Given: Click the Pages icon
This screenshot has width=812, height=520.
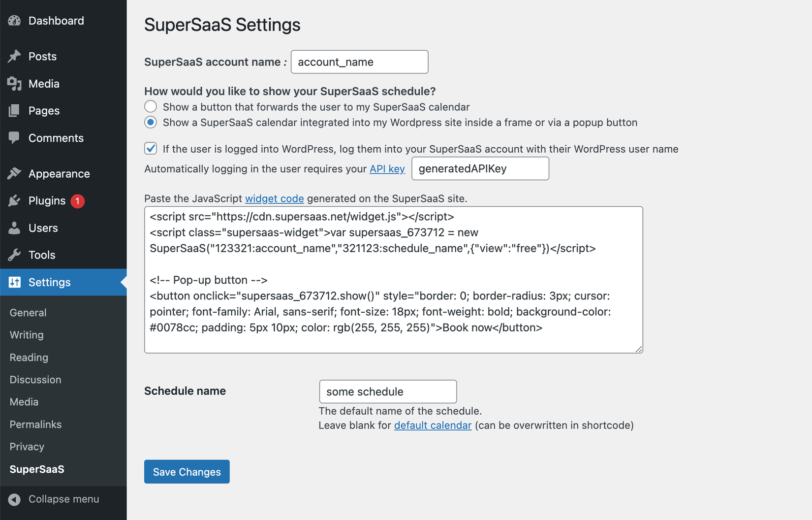Looking at the screenshot, I should pyautogui.click(x=15, y=110).
